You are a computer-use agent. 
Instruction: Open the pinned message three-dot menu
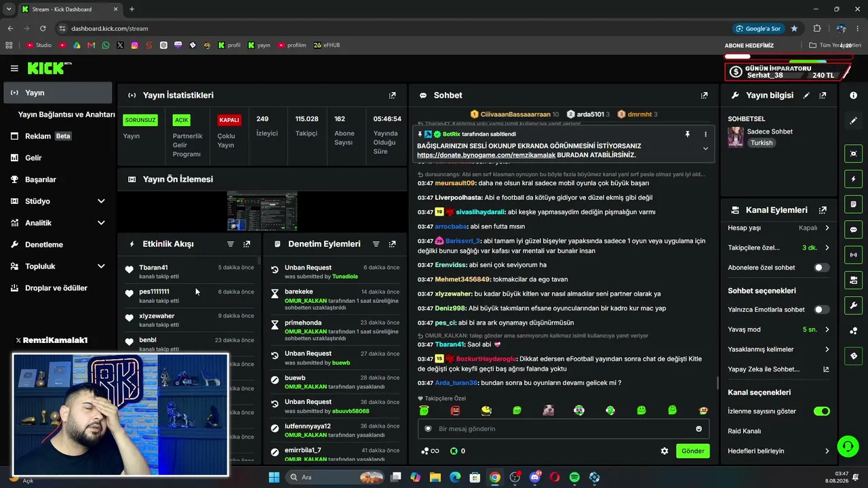(705, 134)
